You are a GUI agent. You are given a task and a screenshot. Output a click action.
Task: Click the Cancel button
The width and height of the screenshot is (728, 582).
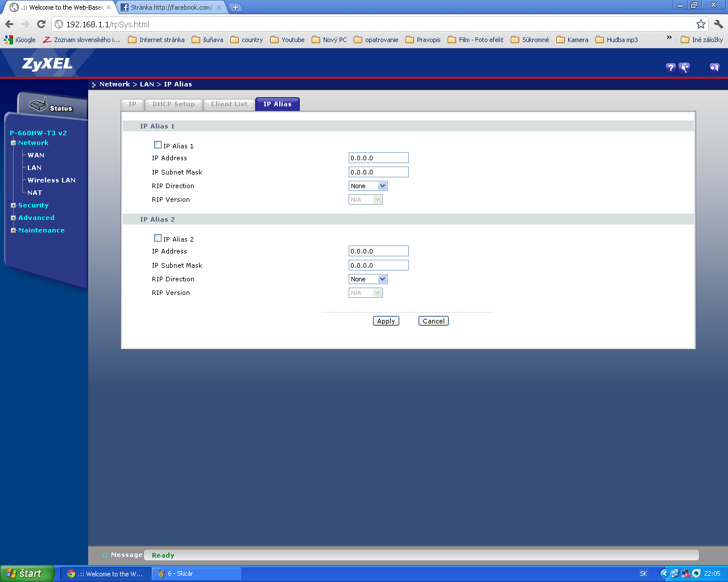point(433,321)
